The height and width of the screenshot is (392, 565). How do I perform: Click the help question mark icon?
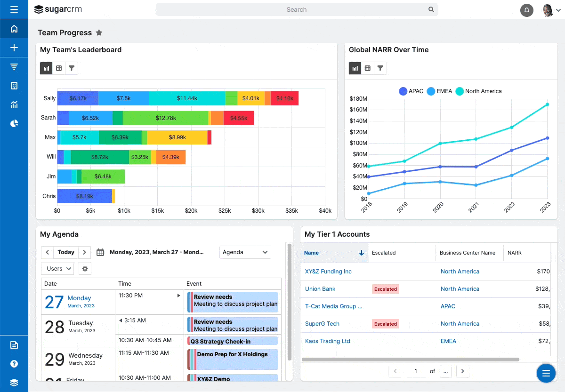(14, 363)
